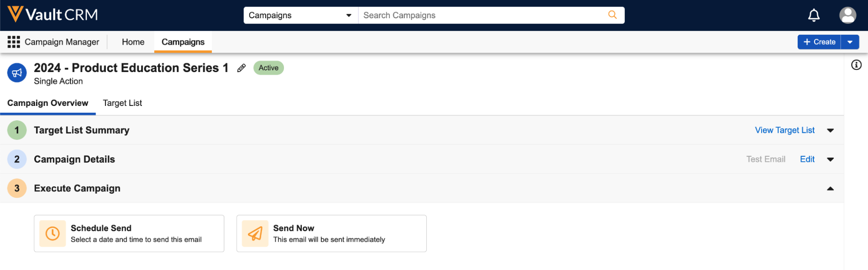Click the campaign megaphone icon
Viewport: 868px width, 270px height.
[17, 72]
